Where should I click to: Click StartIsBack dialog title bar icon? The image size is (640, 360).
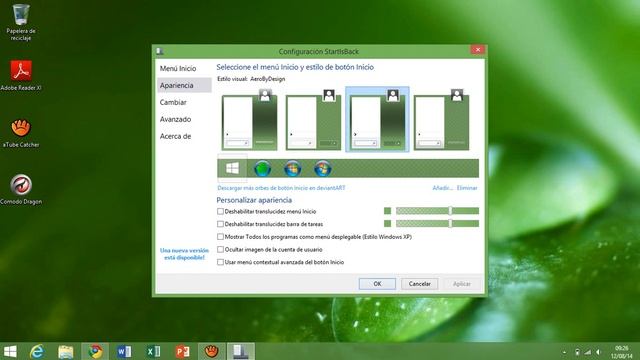[x=160, y=51]
